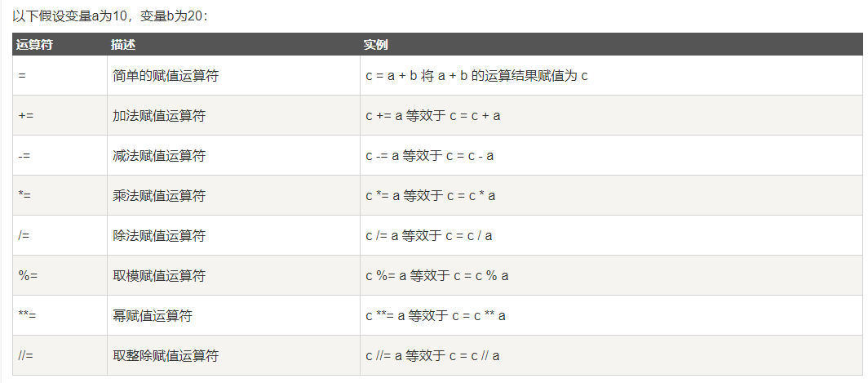Image resolution: width=868 pixels, height=383 pixels.
Task: Click the **= operator cell
Action: click(x=28, y=316)
